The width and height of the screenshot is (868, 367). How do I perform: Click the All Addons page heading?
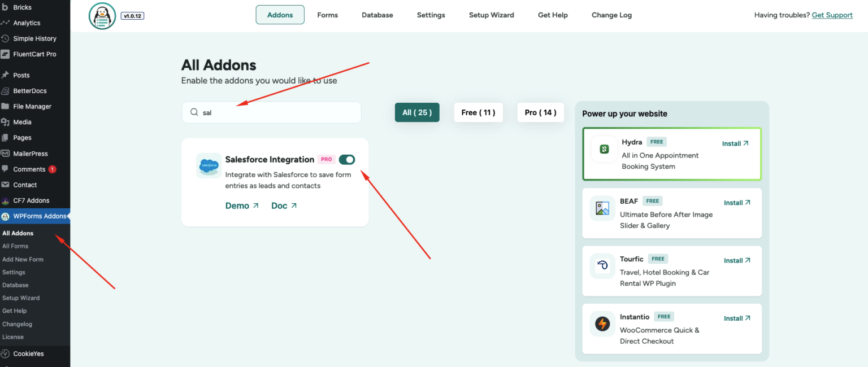219,65
